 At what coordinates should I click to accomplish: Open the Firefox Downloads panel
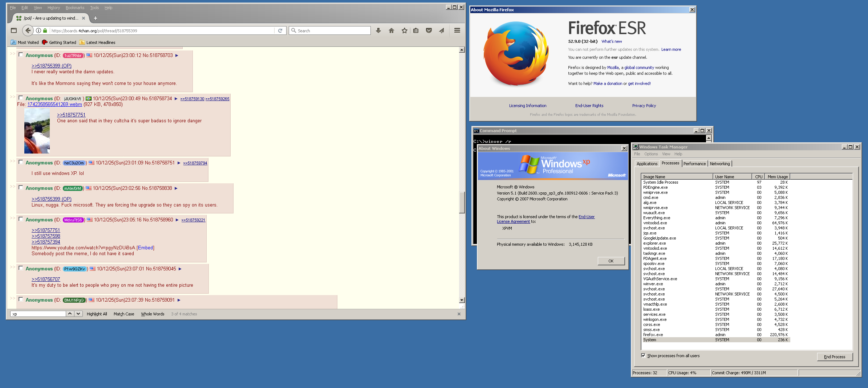tap(378, 31)
